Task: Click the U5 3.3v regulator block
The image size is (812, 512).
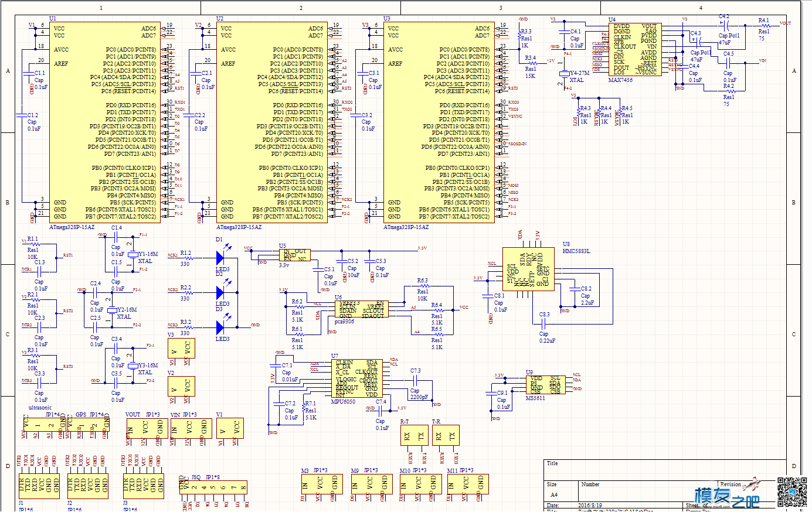Action: (x=294, y=255)
